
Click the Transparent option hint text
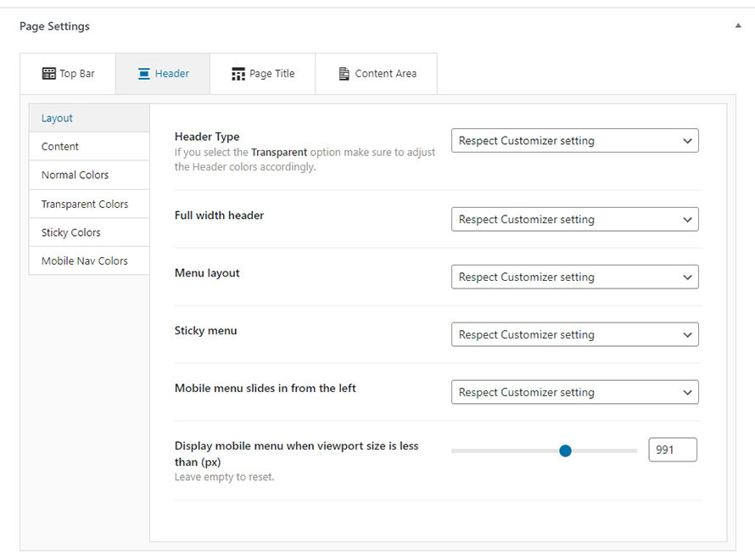coord(305,160)
